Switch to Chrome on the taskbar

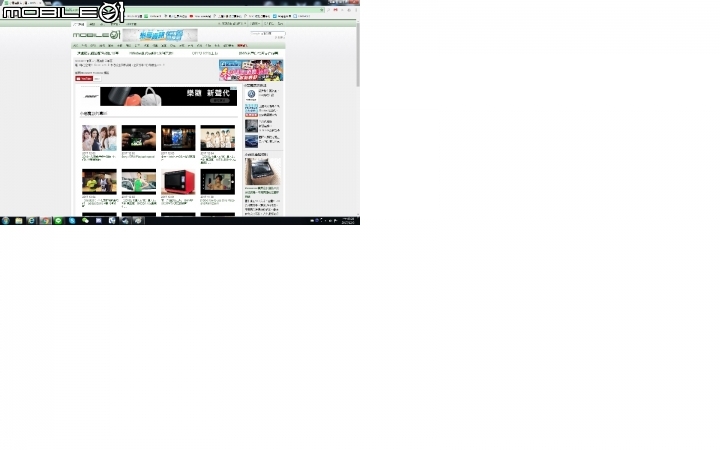pyautogui.click(x=45, y=221)
